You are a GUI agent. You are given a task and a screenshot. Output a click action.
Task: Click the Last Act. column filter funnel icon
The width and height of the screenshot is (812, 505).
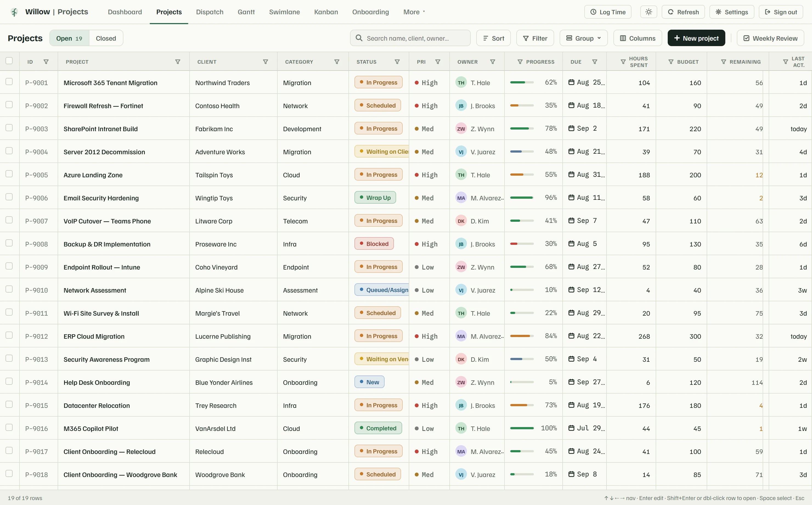[785, 62]
